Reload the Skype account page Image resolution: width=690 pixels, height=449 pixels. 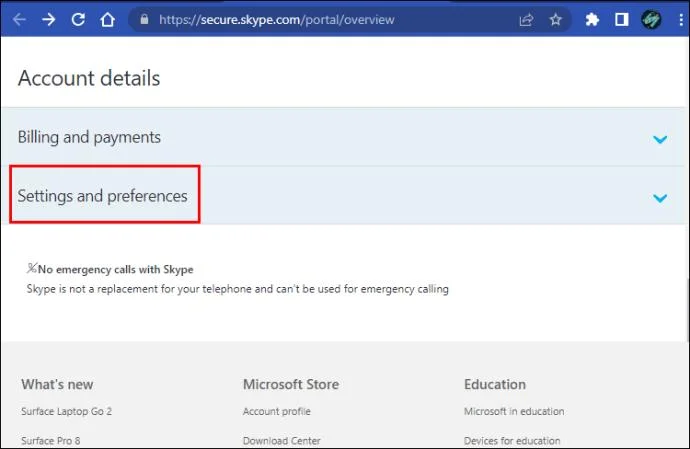tap(78, 19)
